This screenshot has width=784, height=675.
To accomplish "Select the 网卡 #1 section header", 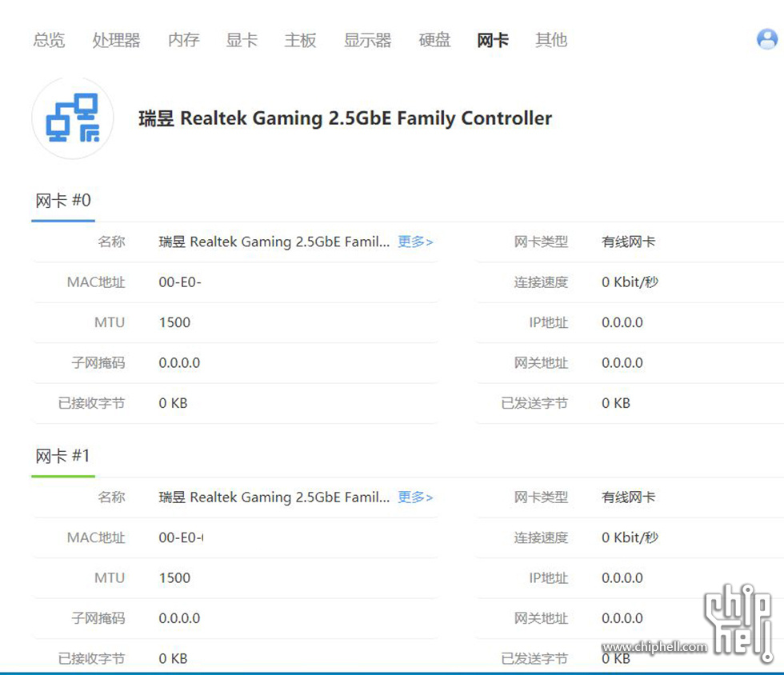I will (x=63, y=456).
